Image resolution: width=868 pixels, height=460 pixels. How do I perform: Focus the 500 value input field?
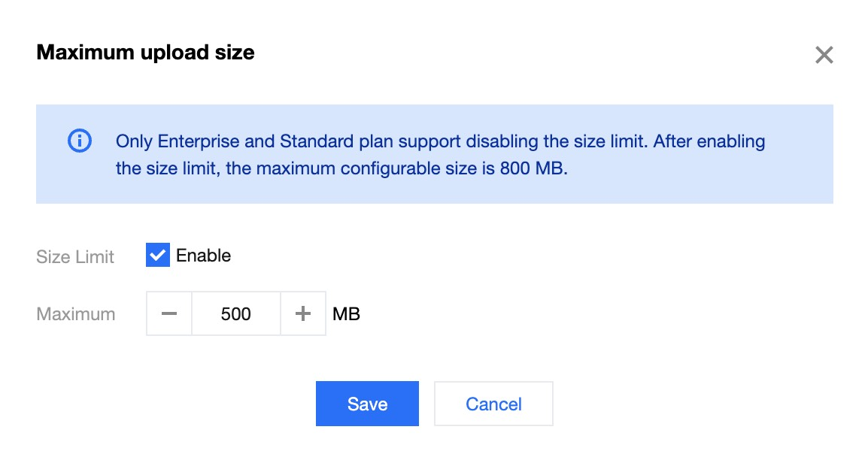(x=236, y=313)
